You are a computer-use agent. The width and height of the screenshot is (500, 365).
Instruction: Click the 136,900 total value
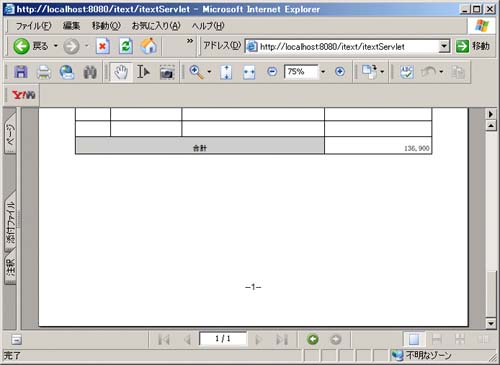[416, 148]
